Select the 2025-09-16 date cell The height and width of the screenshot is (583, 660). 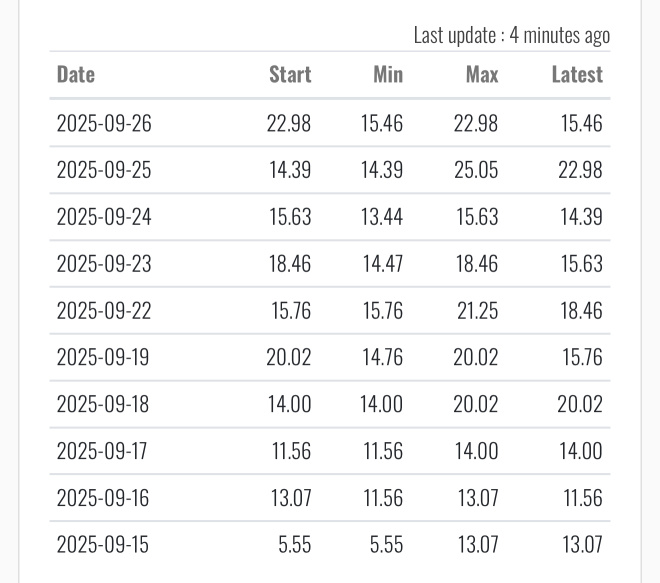(104, 498)
